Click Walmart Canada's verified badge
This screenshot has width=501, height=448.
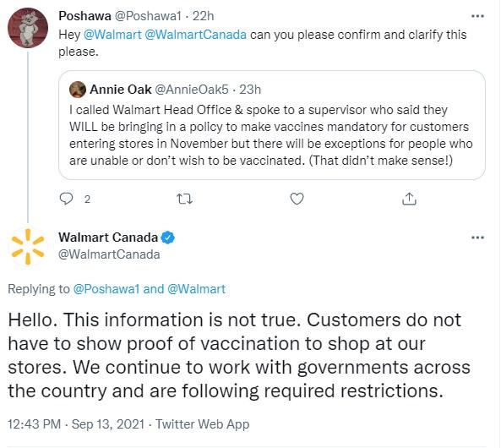[x=168, y=238]
